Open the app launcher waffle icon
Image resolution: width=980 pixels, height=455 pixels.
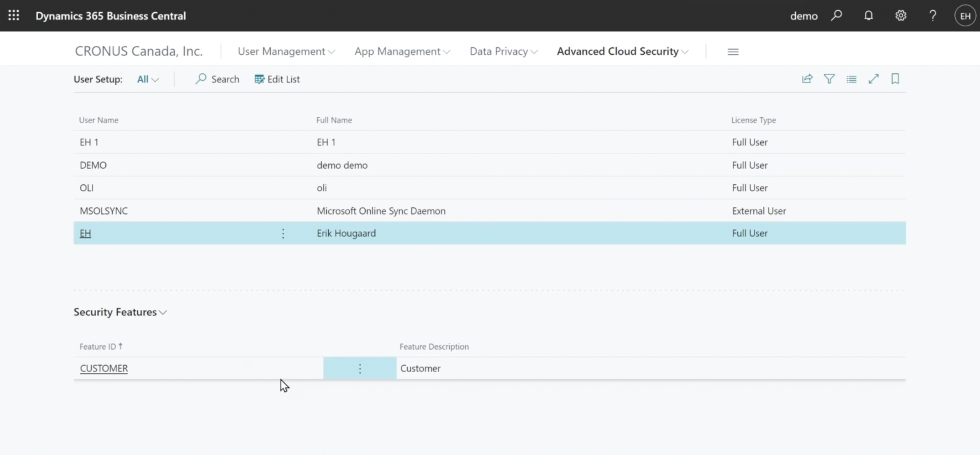(14, 16)
